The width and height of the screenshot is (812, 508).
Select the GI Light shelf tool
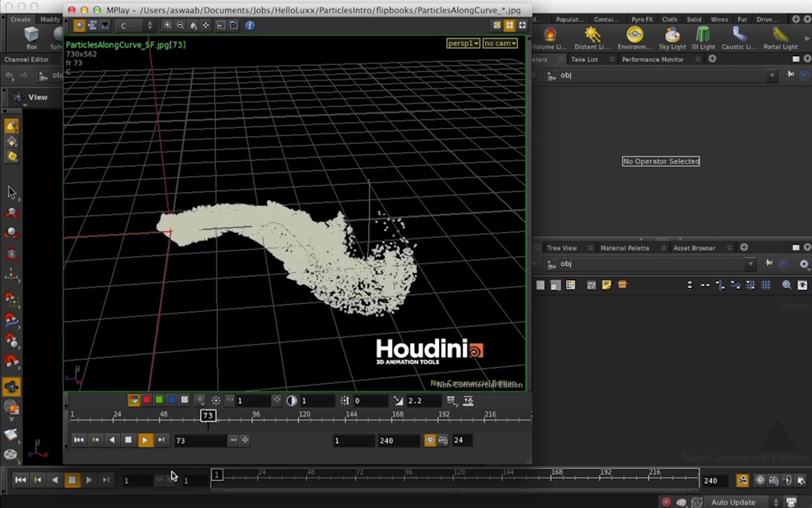pyautogui.click(x=703, y=38)
